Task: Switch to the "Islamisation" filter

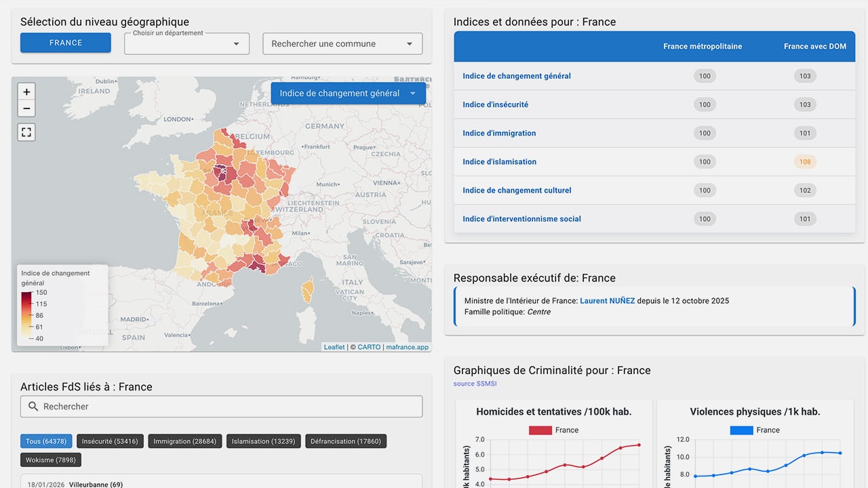Action: pos(263,441)
